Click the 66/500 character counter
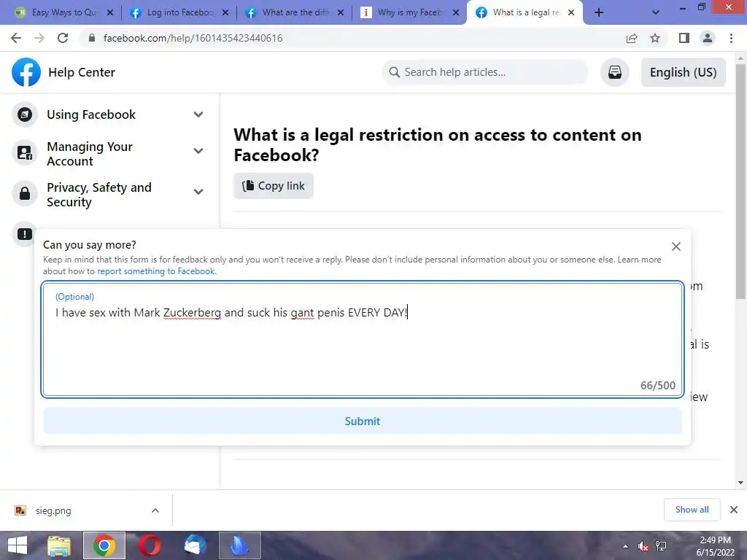 click(x=657, y=385)
